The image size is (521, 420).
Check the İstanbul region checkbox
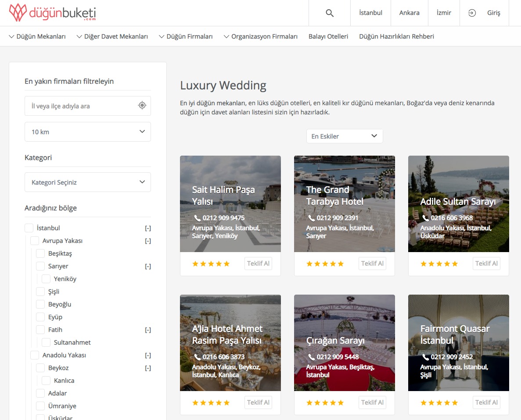pos(29,228)
